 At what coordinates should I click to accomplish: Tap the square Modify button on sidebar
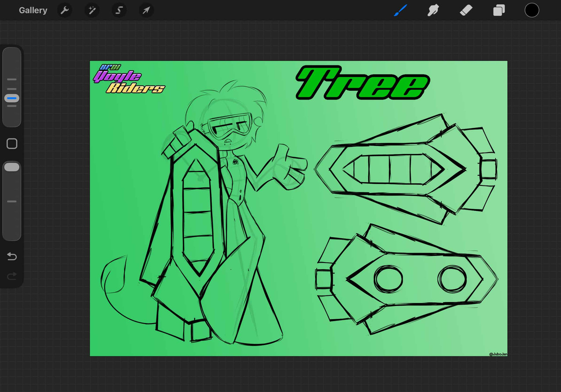click(x=12, y=144)
